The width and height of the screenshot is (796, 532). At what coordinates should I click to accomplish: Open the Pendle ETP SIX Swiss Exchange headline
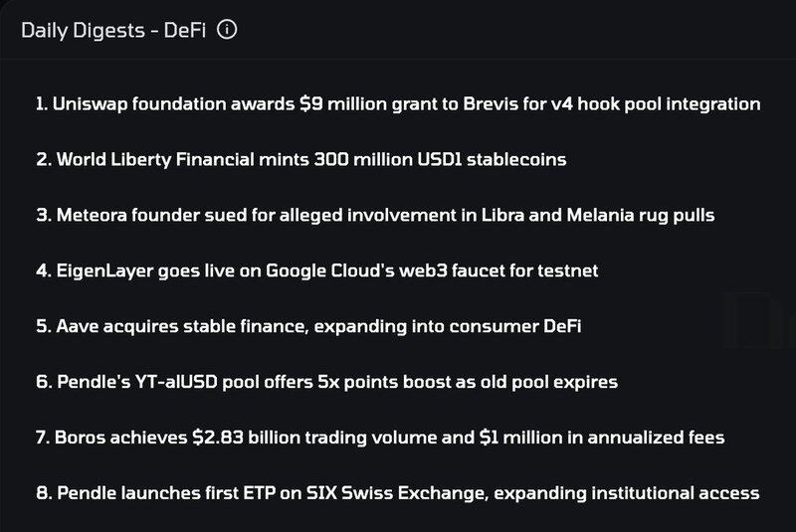click(397, 492)
